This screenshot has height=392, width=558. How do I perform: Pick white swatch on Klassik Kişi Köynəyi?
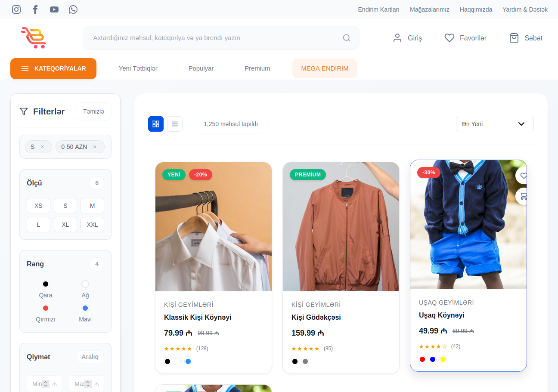(x=178, y=361)
